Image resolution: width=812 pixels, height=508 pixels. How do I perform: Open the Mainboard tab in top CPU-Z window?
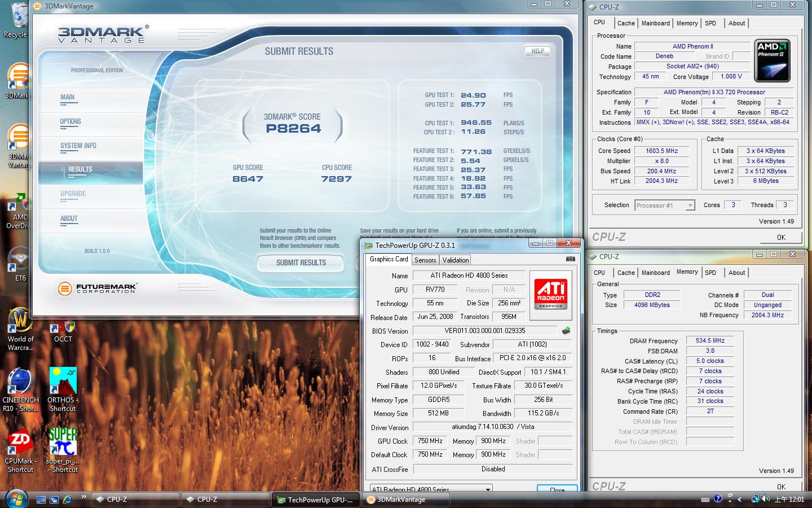point(656,23)
